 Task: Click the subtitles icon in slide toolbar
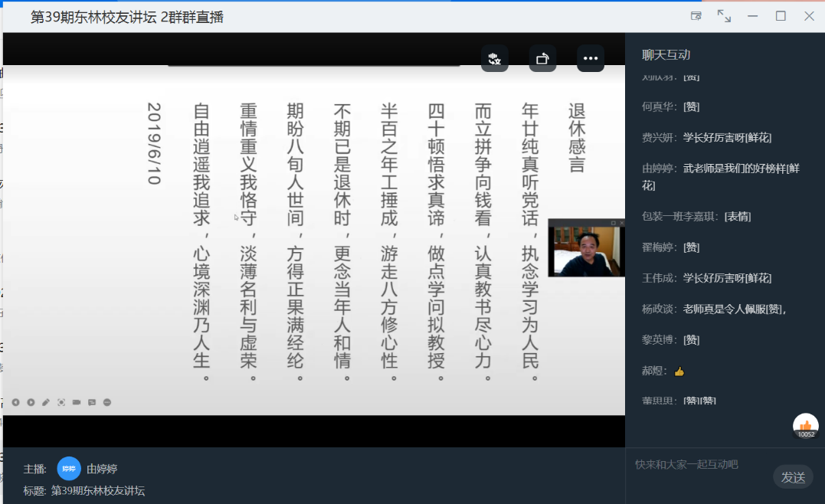92,402
